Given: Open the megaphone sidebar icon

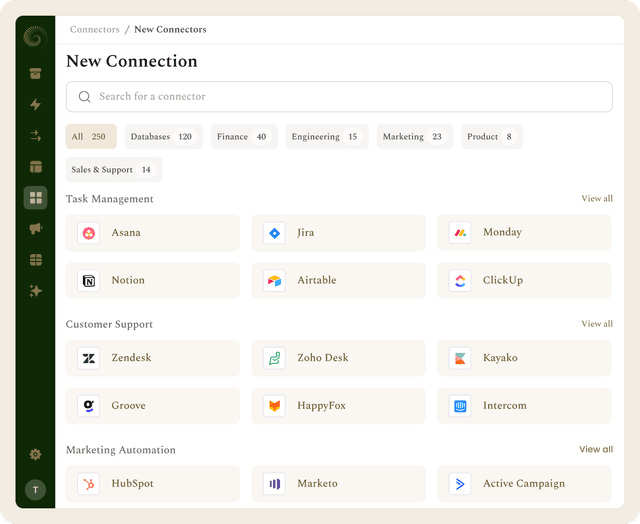Looking at the screenshot, I should 36,229.
